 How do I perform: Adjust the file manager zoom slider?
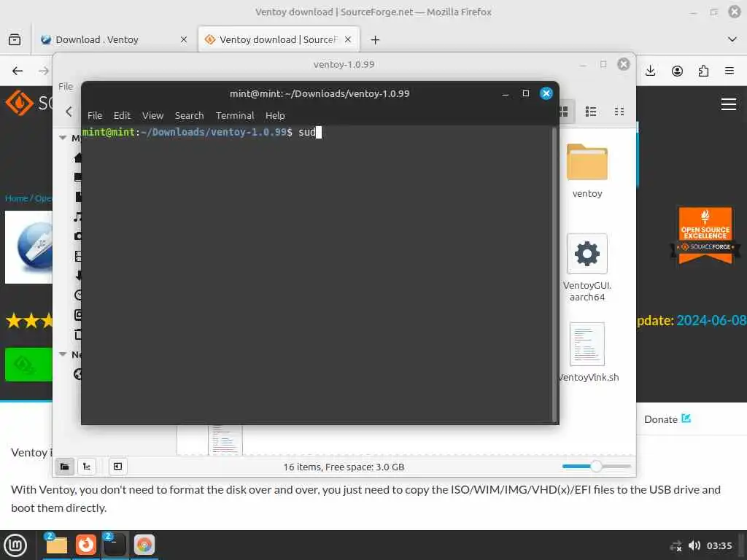click(597, 467)
